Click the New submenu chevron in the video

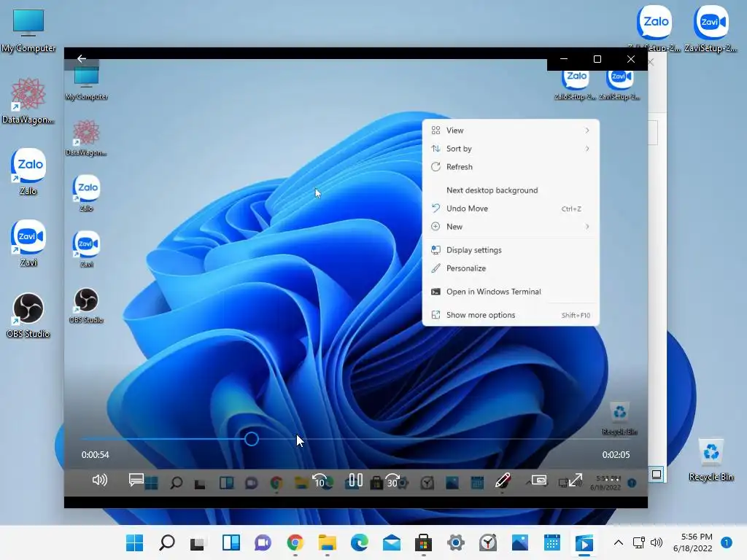pos(587,227)
